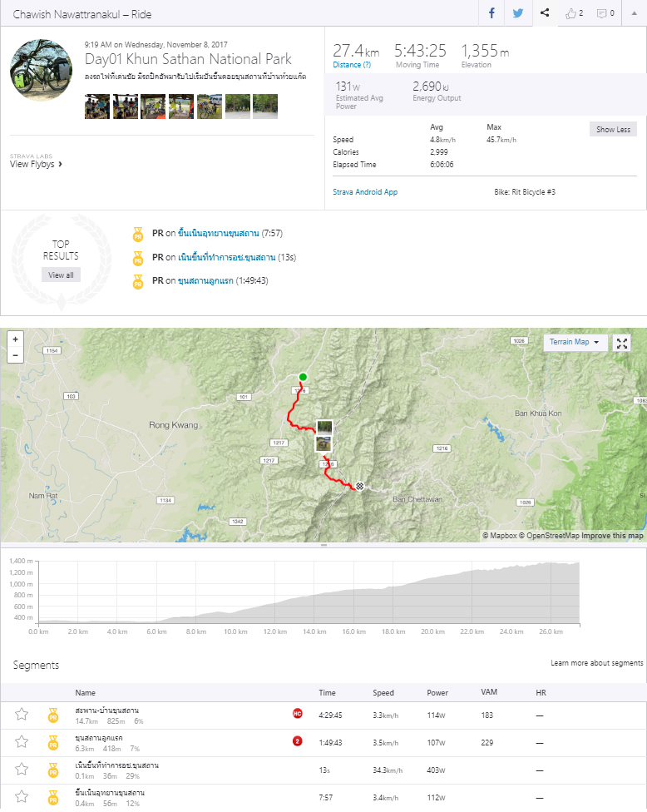
Task: Open Learn more about segments
Action: click(x=597, y=663)
